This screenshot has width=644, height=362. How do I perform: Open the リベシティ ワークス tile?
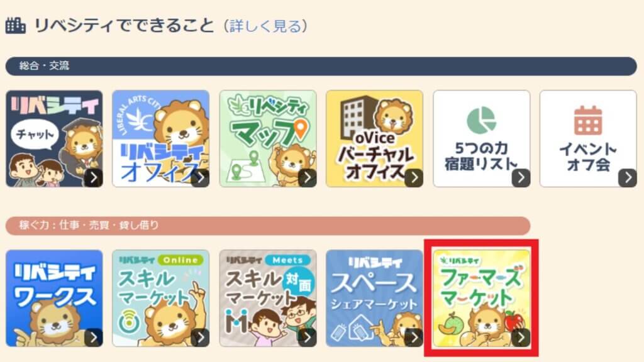point(54,299)
